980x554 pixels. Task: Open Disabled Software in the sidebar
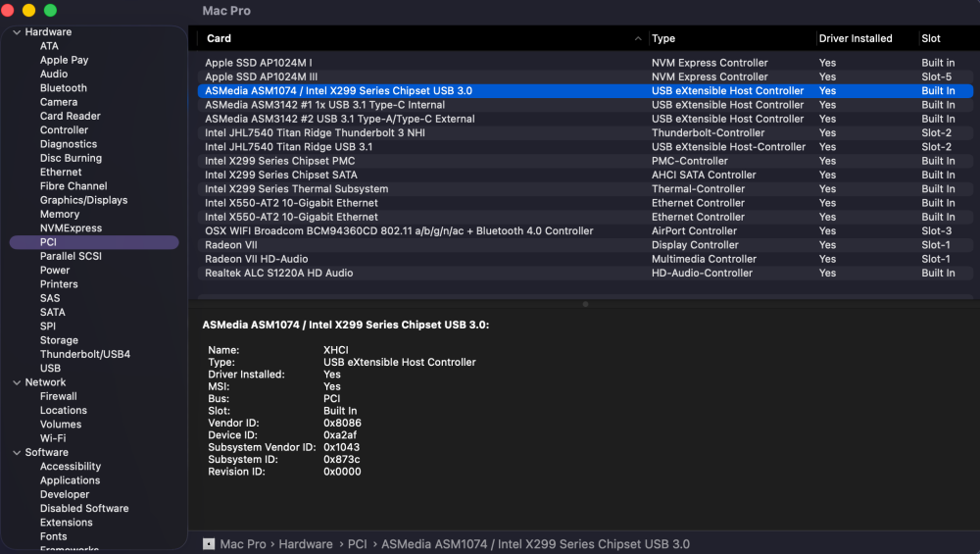(x=84, y=508)
